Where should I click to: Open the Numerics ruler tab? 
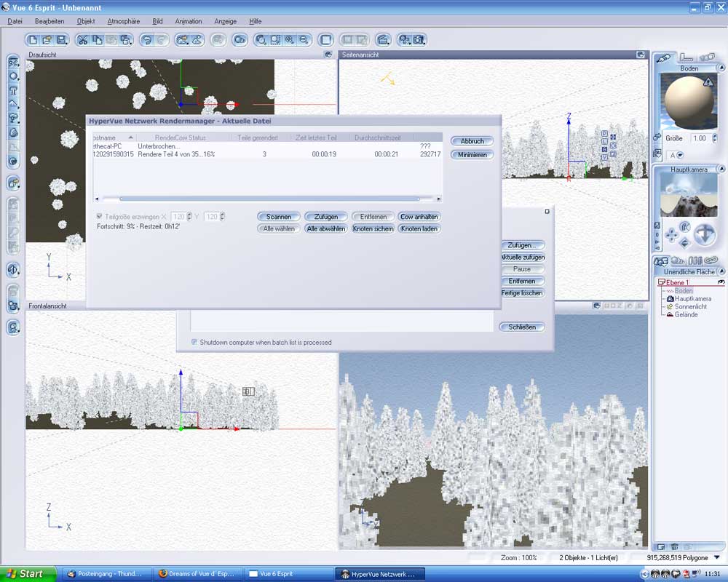687,57
